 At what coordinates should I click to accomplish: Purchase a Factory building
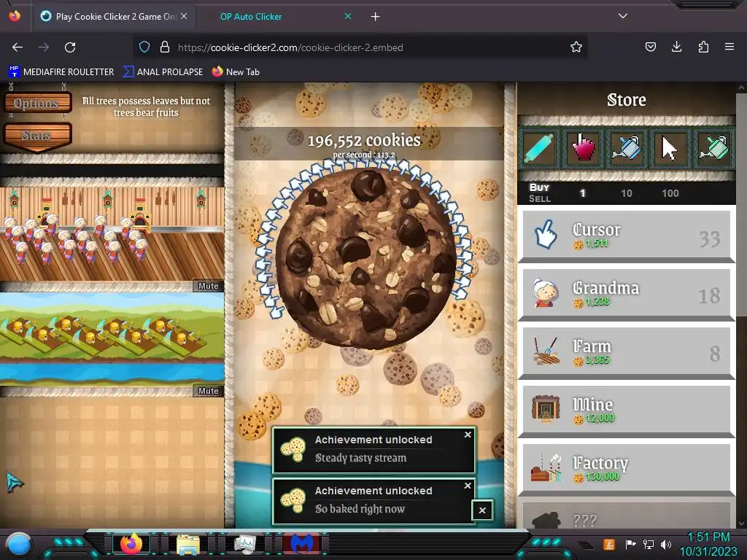tap(627, 469)
